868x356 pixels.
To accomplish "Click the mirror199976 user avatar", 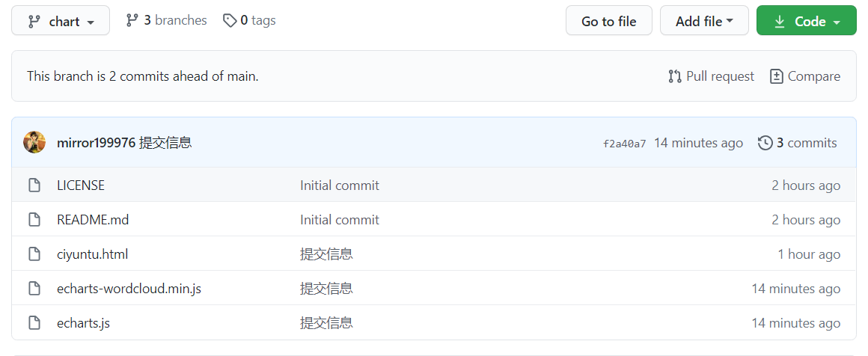I will (34, 142).
